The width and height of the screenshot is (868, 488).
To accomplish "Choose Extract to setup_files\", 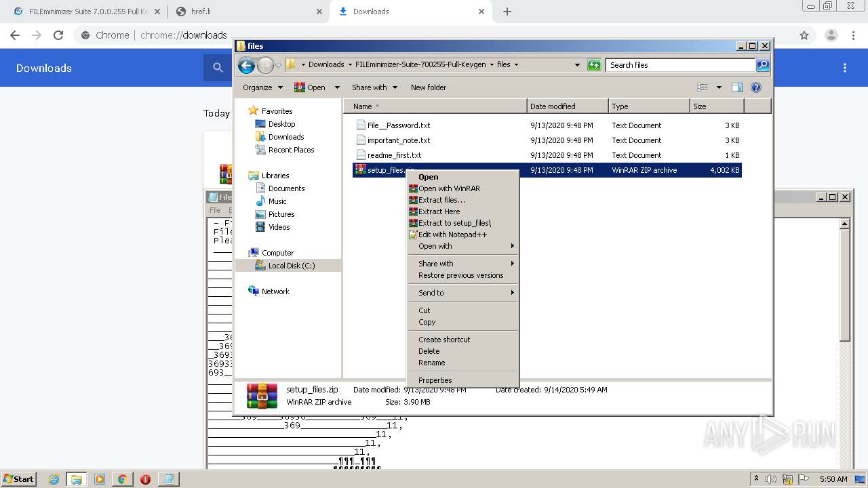I will point(462,223).
